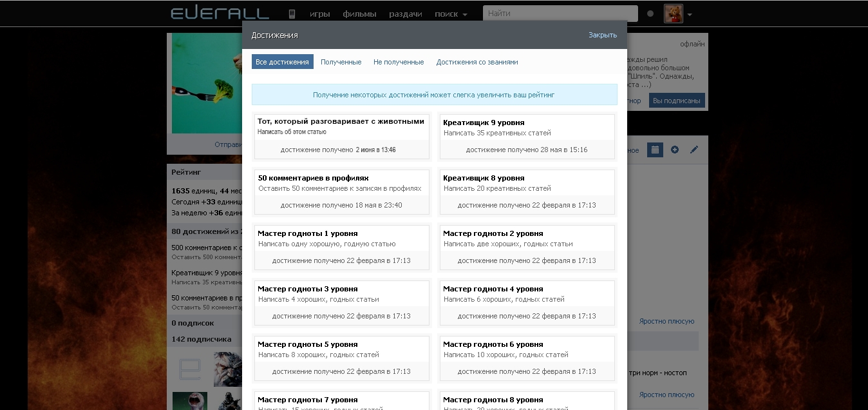Switch to the 'Не полученные' tab

399,62
